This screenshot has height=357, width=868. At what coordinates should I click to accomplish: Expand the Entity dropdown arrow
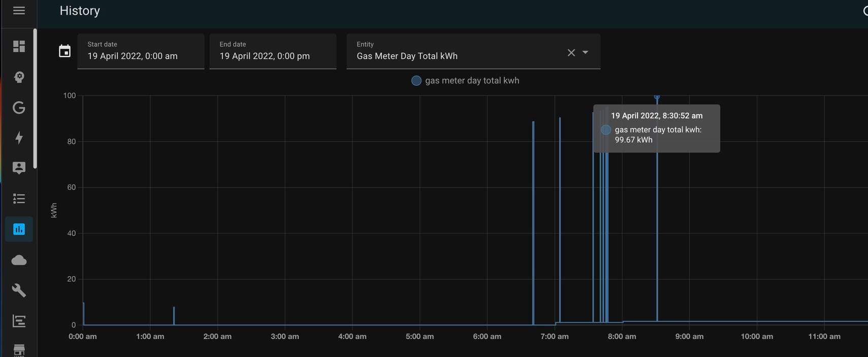click(x=585, y=52)
